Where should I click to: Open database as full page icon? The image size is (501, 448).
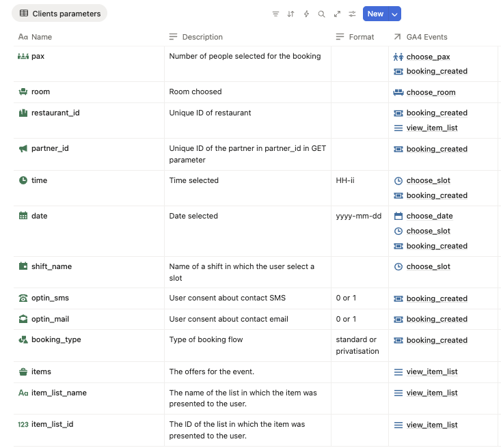point(337,14)
